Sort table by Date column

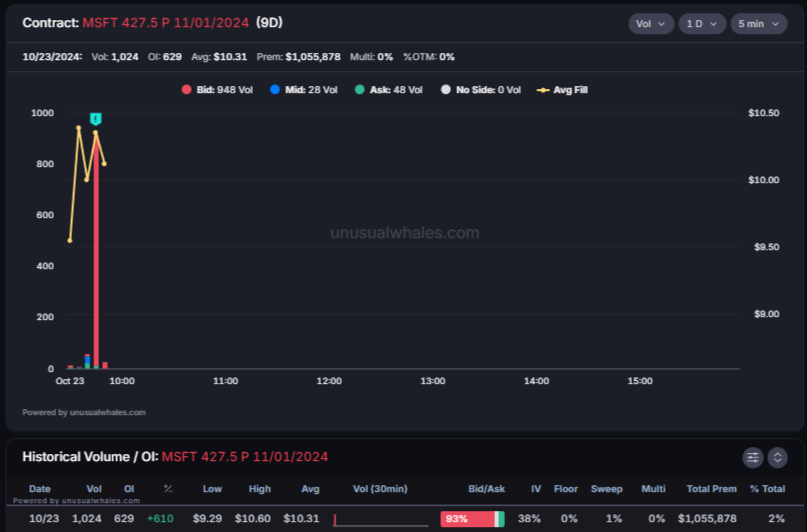[x=40, y=489]
